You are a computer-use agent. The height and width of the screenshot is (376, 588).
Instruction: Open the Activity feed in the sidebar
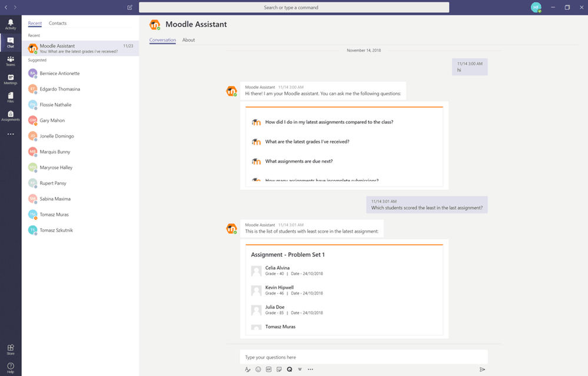tap(11, 24)
